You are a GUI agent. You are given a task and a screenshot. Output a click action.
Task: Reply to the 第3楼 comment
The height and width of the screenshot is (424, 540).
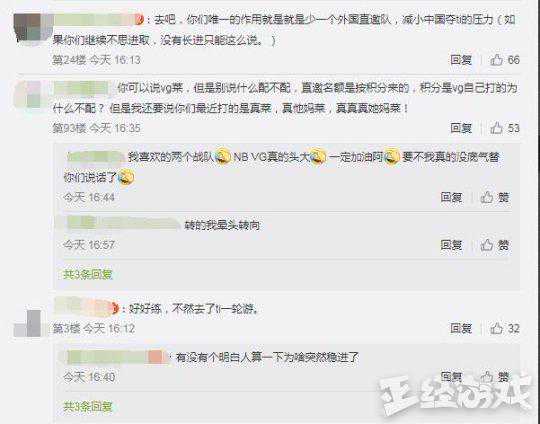point(461,328)
